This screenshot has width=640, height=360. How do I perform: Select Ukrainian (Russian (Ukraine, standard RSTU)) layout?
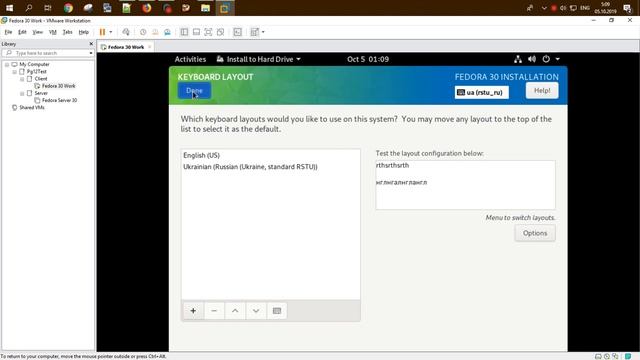270,167
